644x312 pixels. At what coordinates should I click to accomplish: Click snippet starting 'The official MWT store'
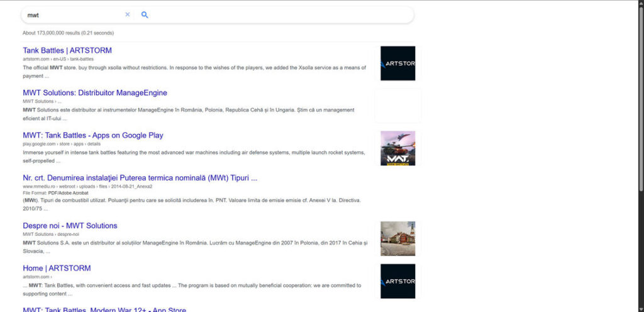click(194, 72)
